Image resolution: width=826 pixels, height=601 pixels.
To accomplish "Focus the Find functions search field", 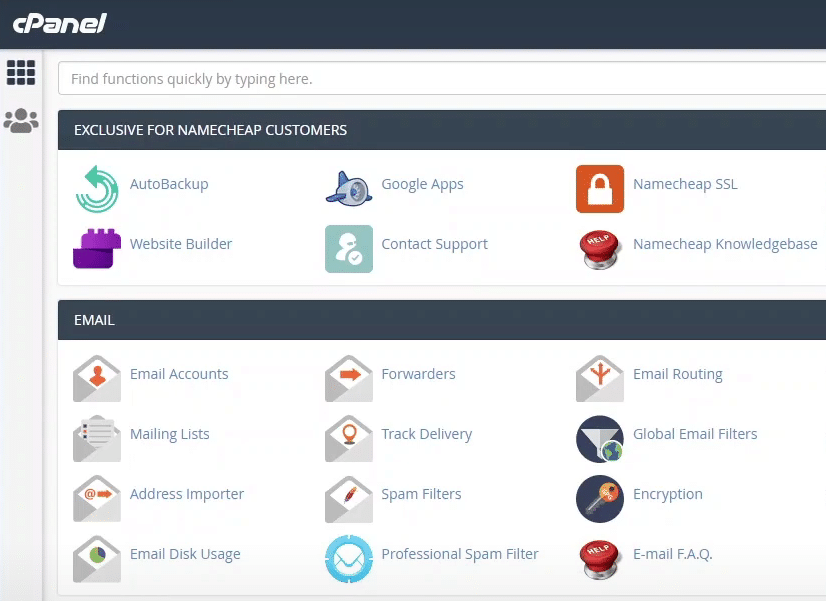I will point(442,78).
